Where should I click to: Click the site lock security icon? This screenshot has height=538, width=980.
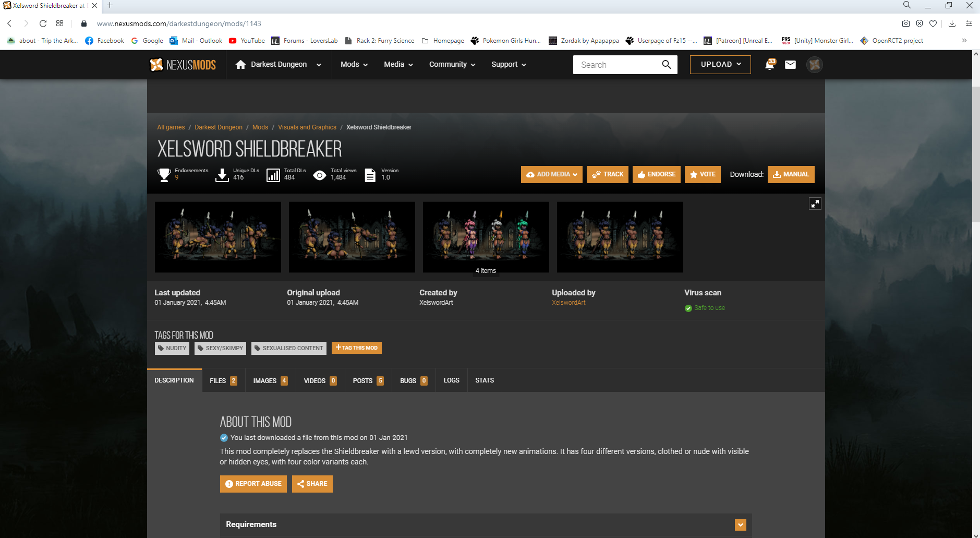point(83,23)
